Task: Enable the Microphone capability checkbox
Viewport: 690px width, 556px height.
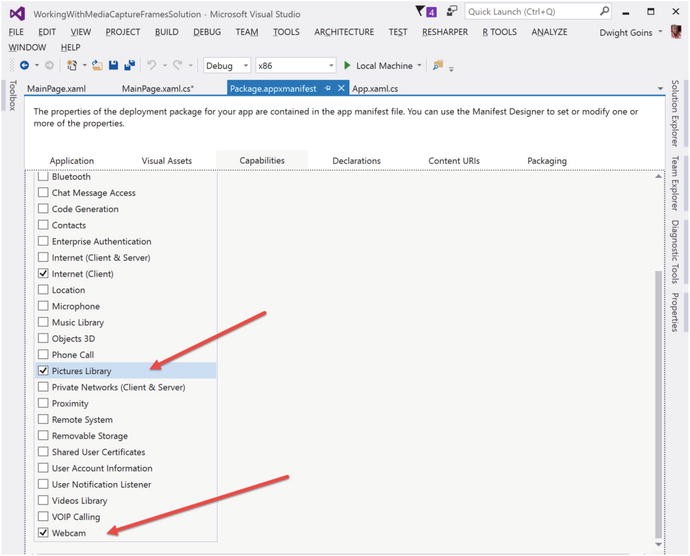Action: (43, 306)
